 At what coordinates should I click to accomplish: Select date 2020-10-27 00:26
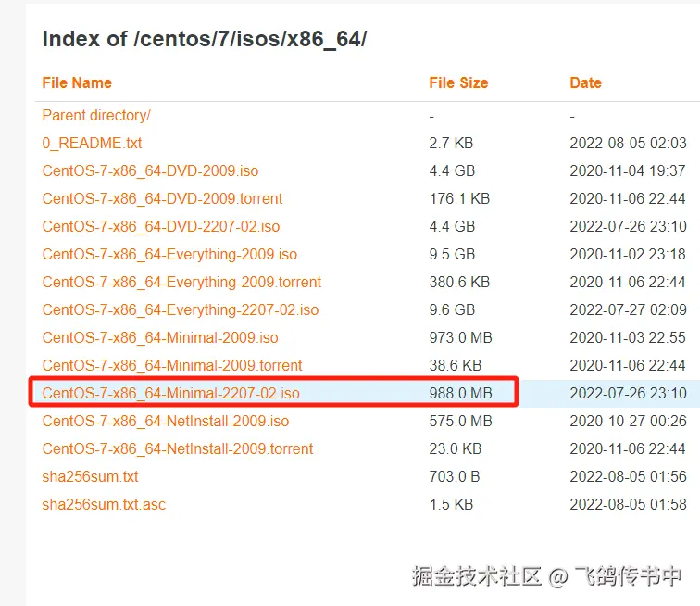click(x=628, y=421)
